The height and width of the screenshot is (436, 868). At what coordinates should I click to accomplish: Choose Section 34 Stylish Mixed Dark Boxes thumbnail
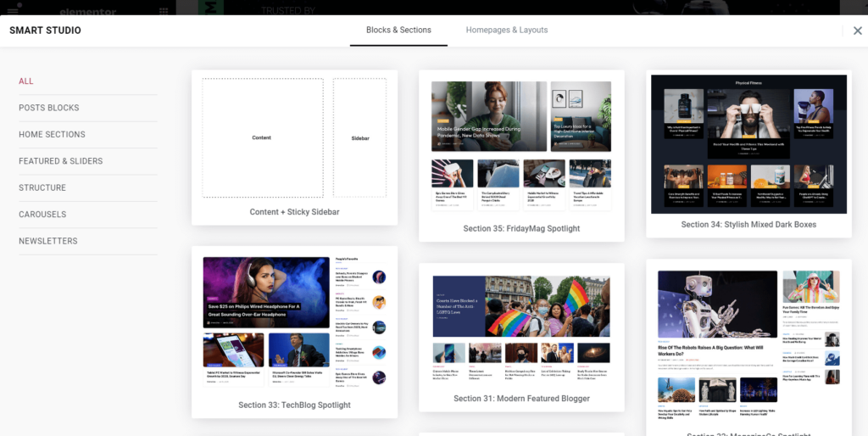(749, 144)
